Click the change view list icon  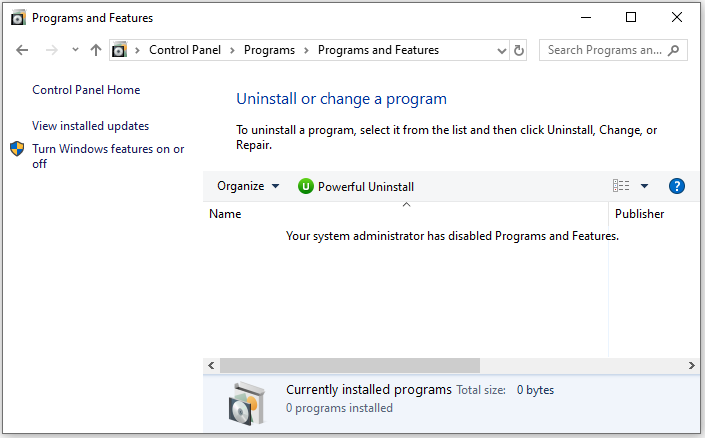coord(621,186)
